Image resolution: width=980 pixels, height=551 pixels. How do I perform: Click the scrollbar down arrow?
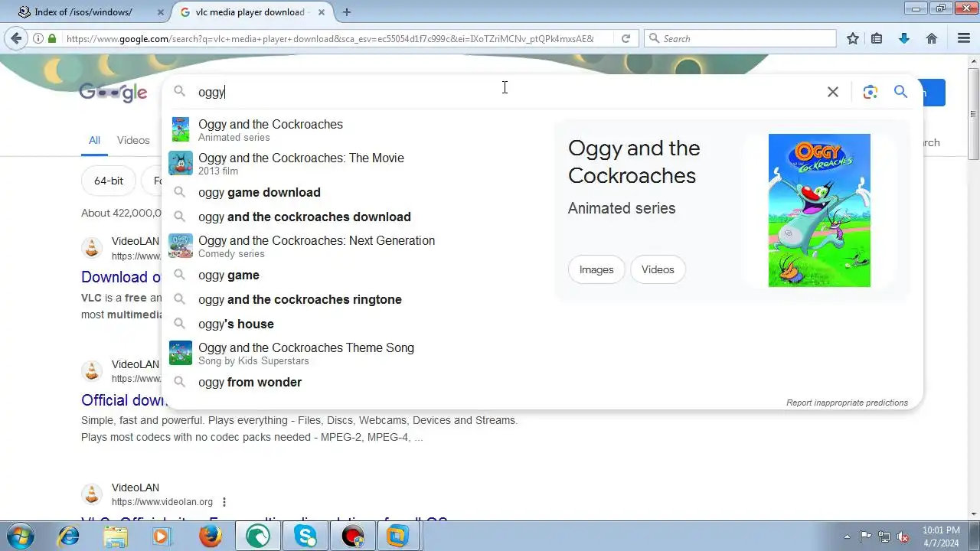point(973,514)
